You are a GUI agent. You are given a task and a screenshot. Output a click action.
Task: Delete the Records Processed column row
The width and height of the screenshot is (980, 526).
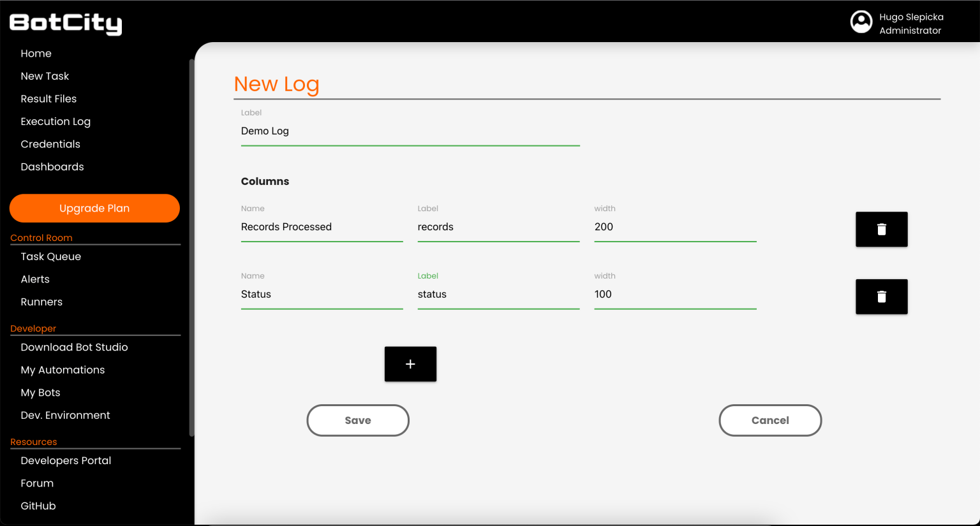(881, 229)
